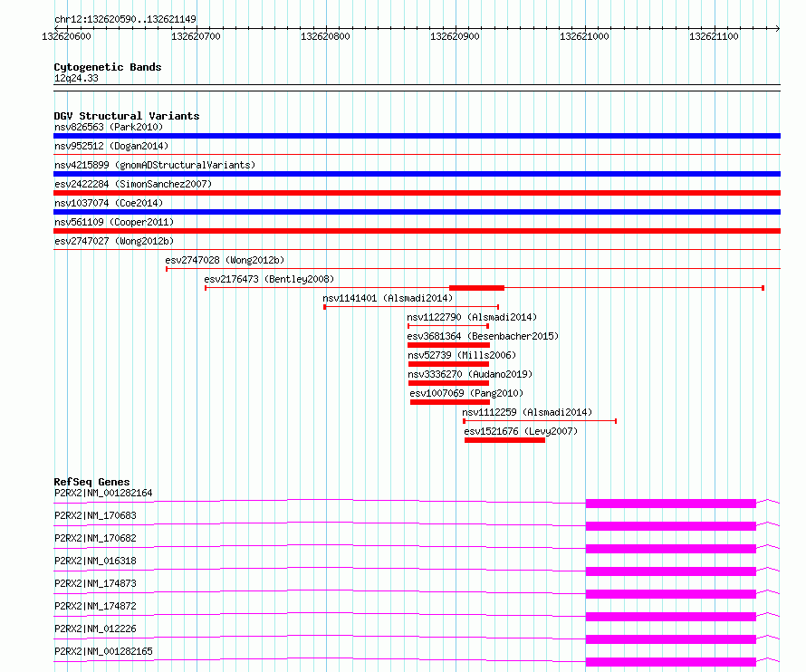Select the blue bar for nsv1037074 (Coe2014)
The width and height of the screenshot is (806, 672).
tap(417, 212)
